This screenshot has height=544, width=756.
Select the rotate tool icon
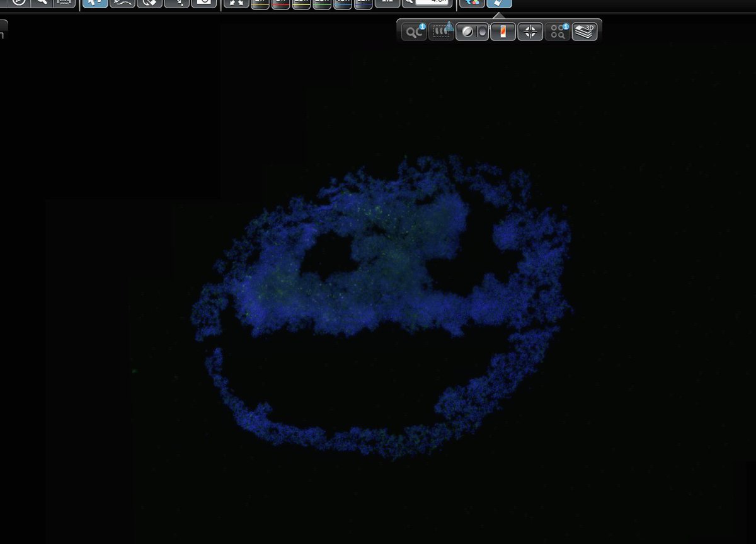click(149, 3)
